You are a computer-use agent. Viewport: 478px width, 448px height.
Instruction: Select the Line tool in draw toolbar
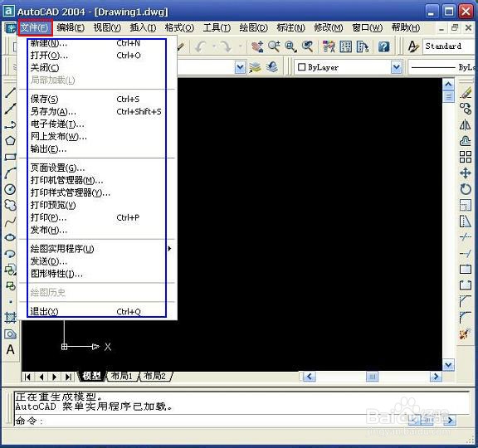(10, 92)
